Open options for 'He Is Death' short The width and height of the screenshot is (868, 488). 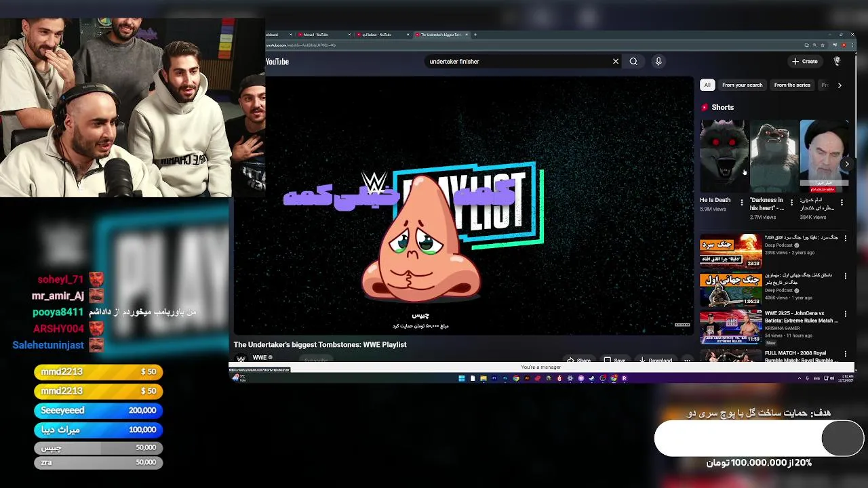coord(741,203)
